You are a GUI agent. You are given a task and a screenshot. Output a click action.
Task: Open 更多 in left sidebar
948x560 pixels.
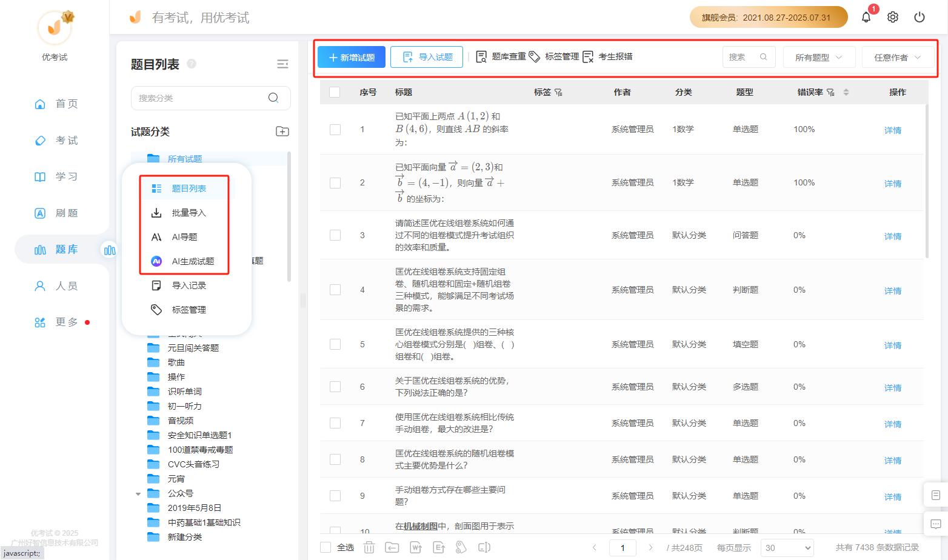click(x=56, y=322)
